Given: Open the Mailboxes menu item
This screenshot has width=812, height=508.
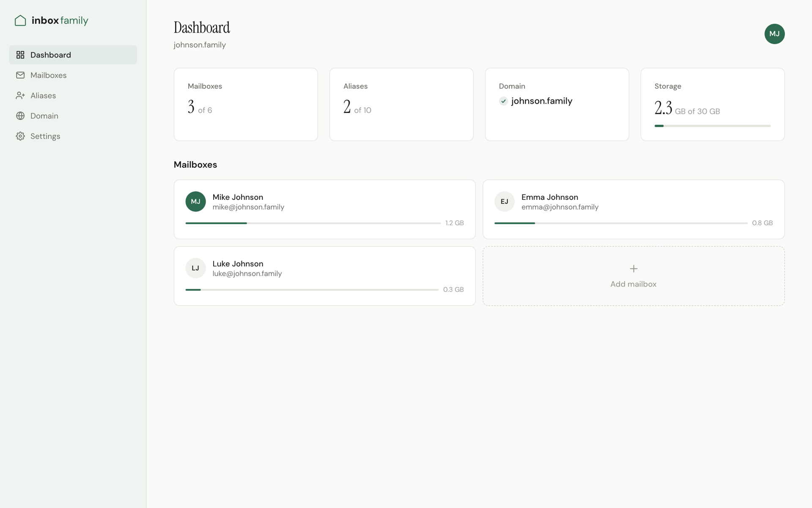Looking at the screenshot, I should (73, 75).
